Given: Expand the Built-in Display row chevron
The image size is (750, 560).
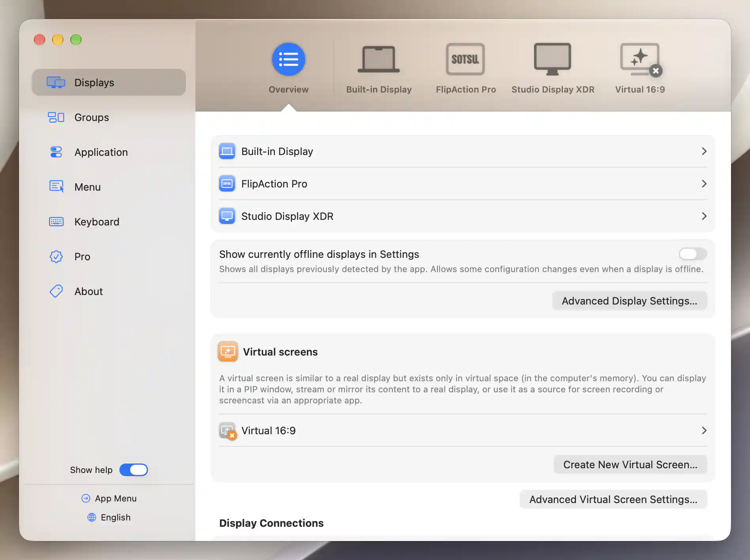Looking at the screenshot, I should [704, 151].
